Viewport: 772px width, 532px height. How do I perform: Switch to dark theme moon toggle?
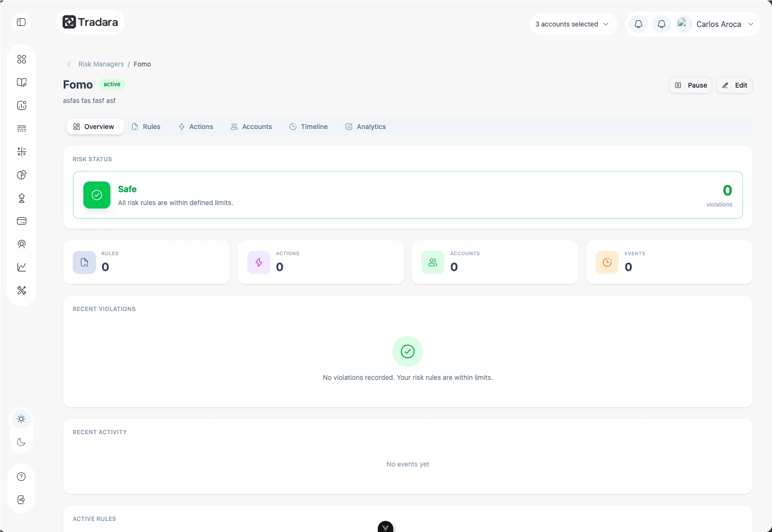point(21,442)
